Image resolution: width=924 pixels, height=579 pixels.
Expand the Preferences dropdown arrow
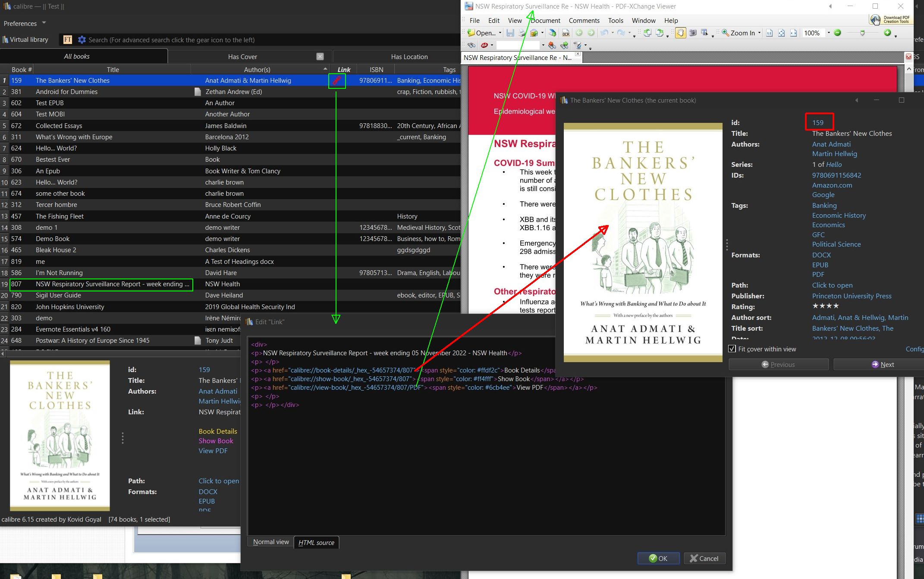pyautogui.click(x=44, y=23)
